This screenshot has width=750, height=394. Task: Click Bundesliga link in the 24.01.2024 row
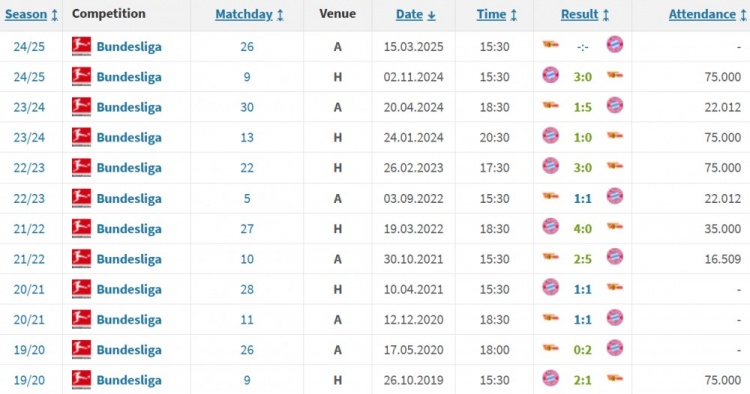click(129, 138)
